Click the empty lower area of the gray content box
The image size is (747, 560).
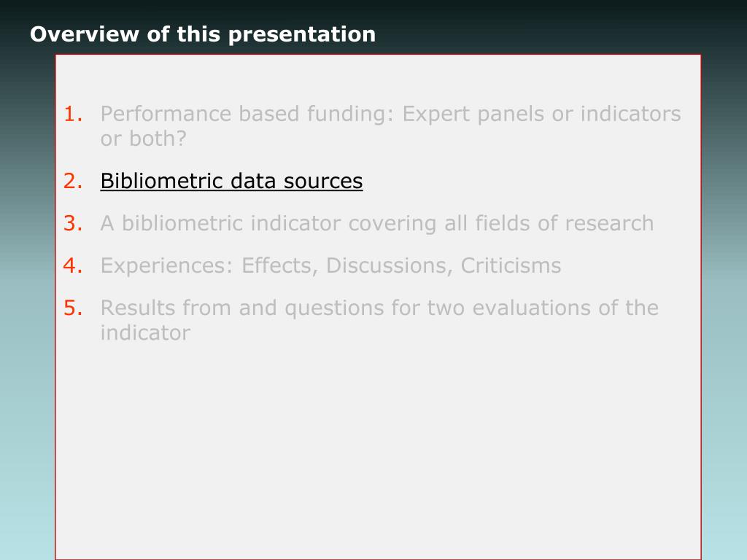[378, 452]
